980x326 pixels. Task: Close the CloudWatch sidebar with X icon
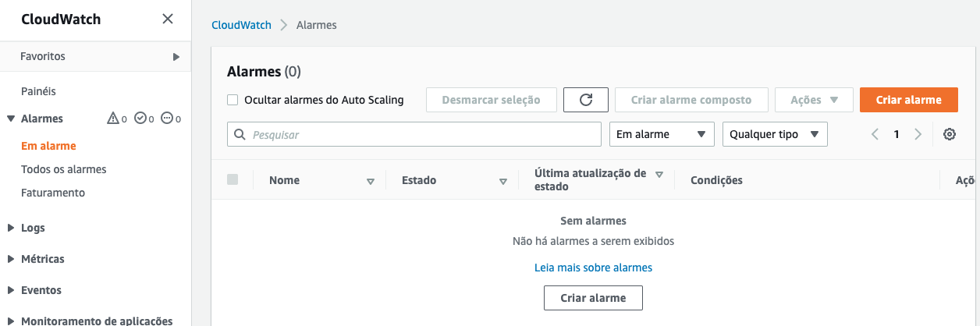click(x=168, y=19)
